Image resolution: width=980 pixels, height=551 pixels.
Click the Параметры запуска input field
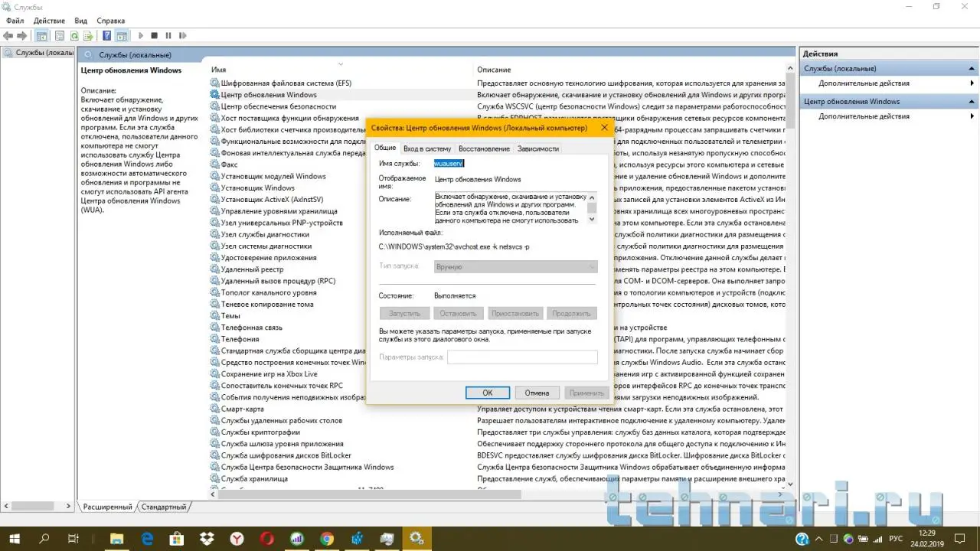pos(522,357)
